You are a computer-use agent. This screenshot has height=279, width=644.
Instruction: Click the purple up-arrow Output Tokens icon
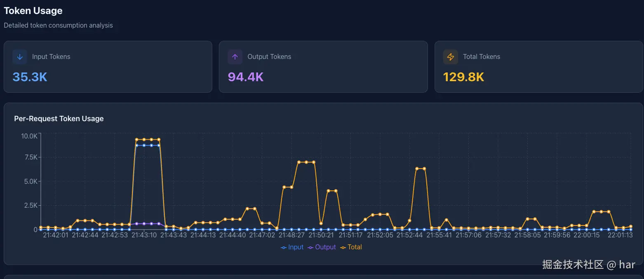coord(235,56)
